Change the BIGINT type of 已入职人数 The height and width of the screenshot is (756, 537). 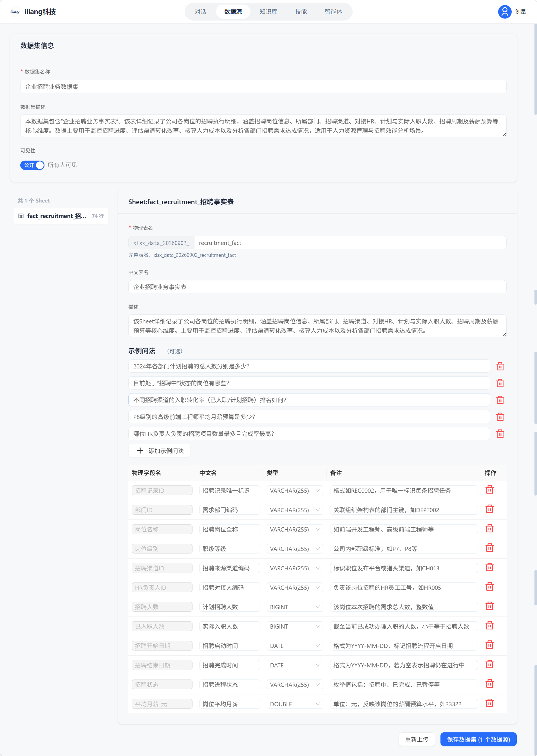[x=295, y=626]
